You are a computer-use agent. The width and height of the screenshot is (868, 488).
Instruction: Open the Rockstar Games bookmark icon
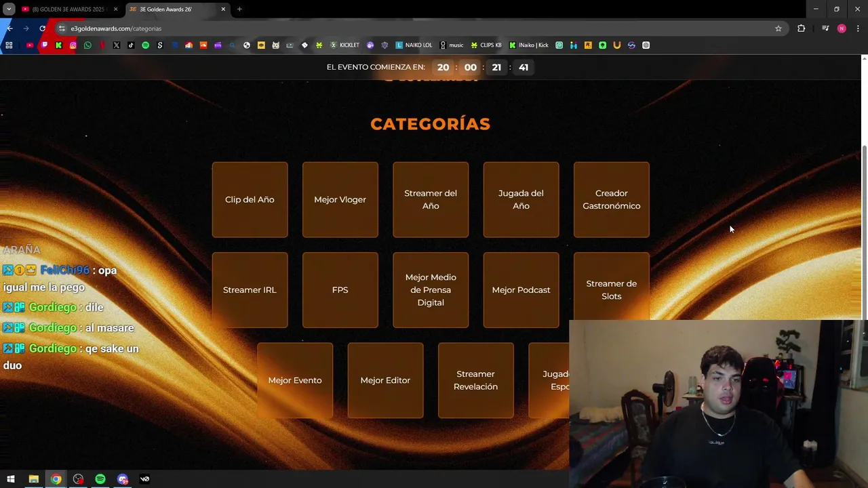click(588, 45)
